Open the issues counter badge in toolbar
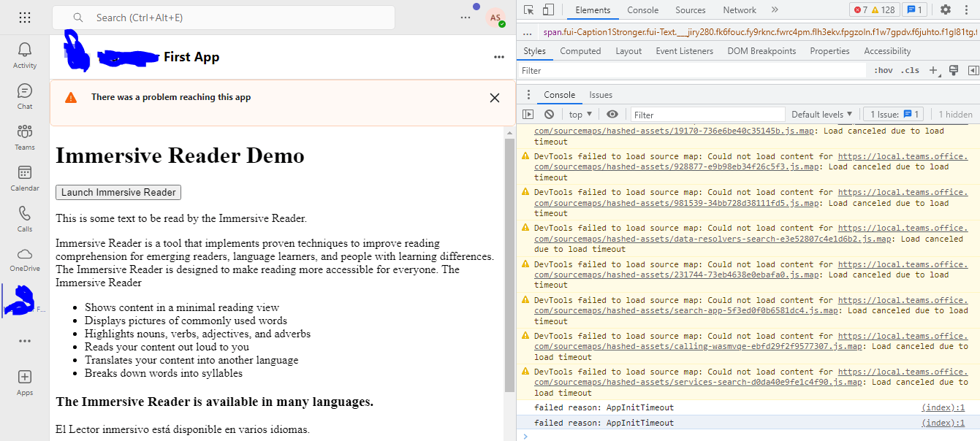Viewport: 980px width, 441px height. click(913, 9)
